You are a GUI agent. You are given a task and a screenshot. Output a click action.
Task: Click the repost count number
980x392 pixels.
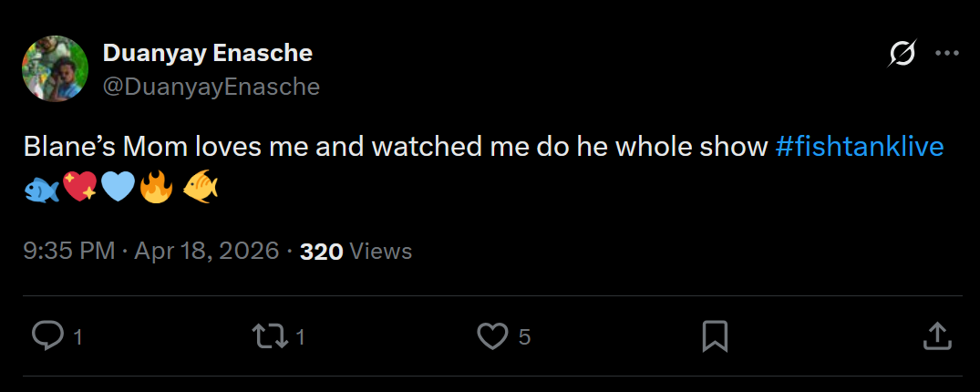pos(300,337)
